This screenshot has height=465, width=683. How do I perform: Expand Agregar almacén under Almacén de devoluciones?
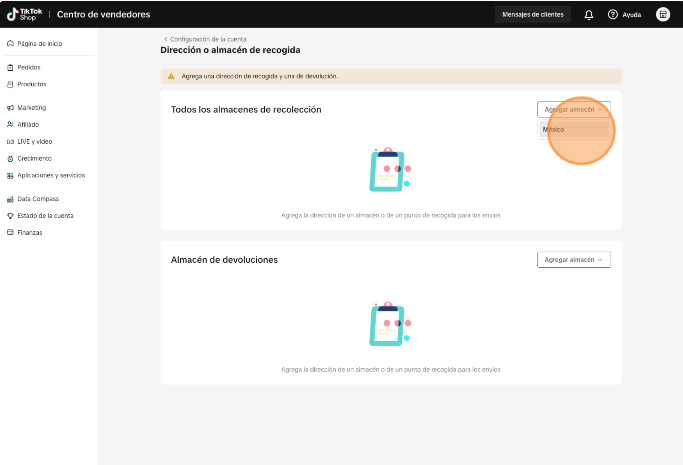574,260
